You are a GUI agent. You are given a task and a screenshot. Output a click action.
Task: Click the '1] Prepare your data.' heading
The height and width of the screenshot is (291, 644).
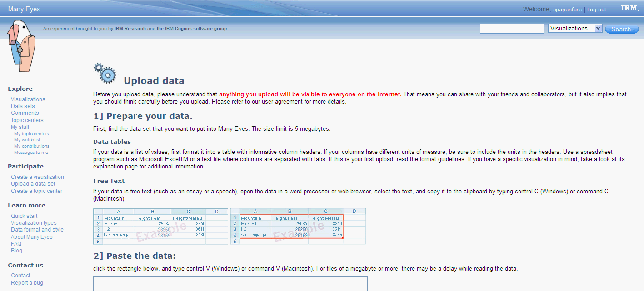tap(143, 116)
